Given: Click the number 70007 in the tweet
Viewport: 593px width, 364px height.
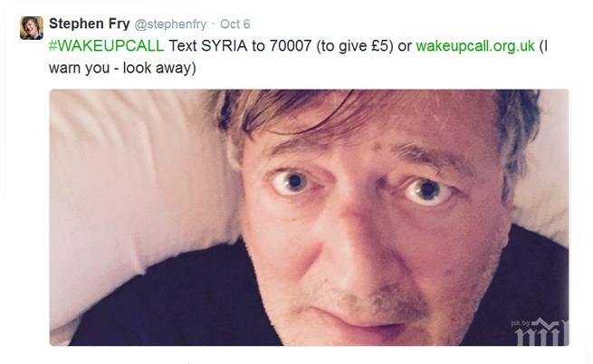Looking at the screenshot, I should pyautogui.click(x=290, y=46).
